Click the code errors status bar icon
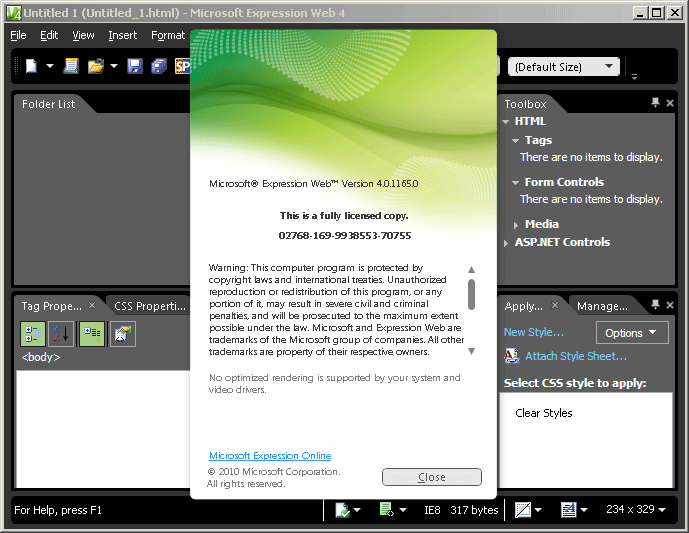This screenshot has width=689, height=533. (386, 510)
